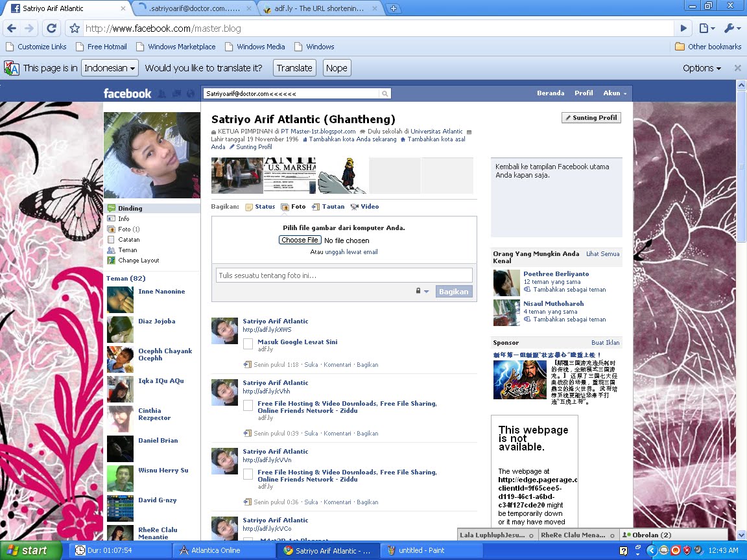Open a new browser tab

pos(394,8)
